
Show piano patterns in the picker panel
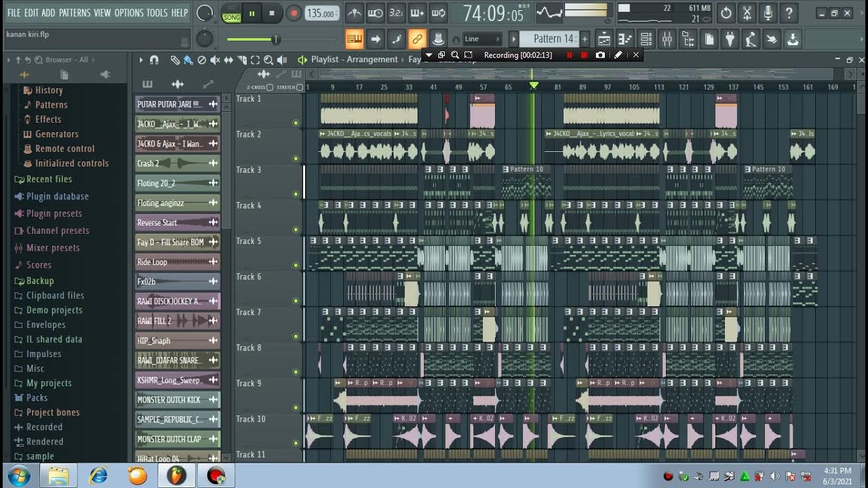point(147,84)
